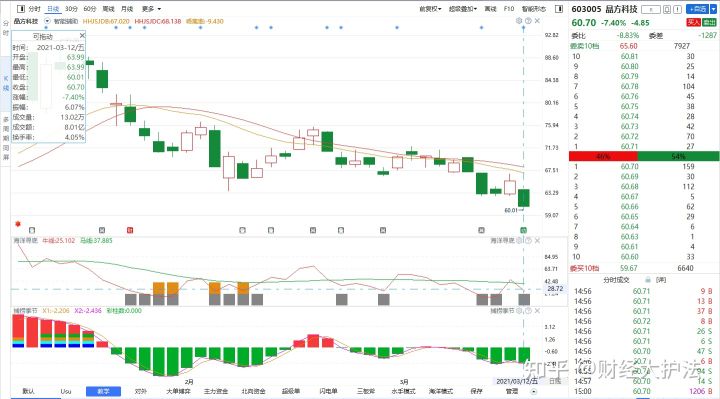The width and height of the screenshot is (720, 399).
Task: Click the alert exclamation icon beside stock name
Action: (678, 9)
